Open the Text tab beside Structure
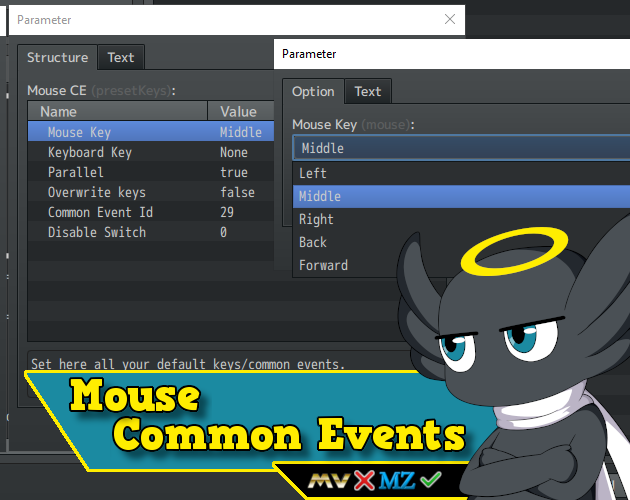 pyautogui.click(x=121, y=57)
